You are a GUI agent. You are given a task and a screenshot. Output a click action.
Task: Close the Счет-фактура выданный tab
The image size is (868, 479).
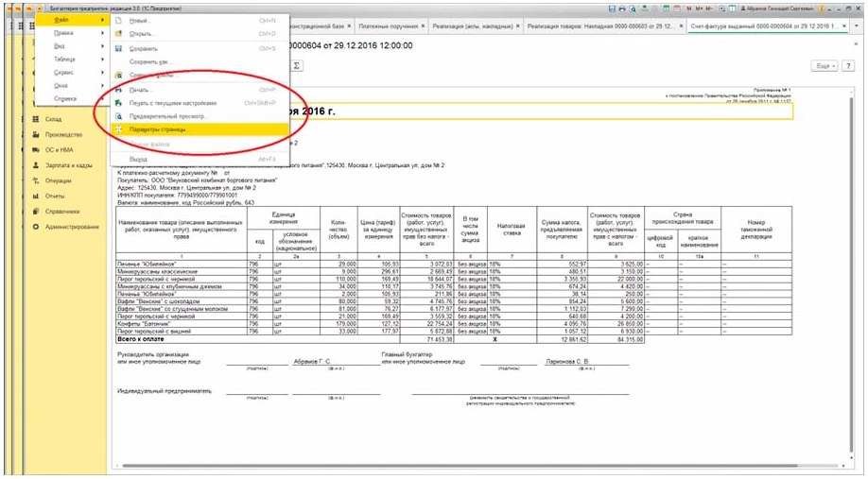[x=844, y=26]
